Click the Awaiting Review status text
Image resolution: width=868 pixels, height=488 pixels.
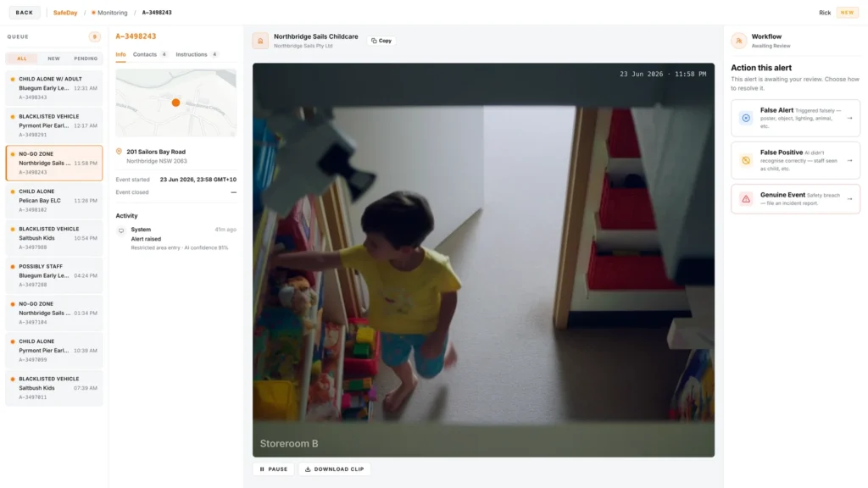click(x=771, y=47)
